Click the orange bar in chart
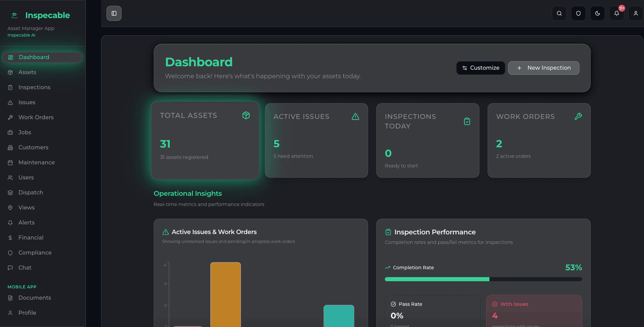Viewport: 644px width, 327px height. [x=226, y=295]
